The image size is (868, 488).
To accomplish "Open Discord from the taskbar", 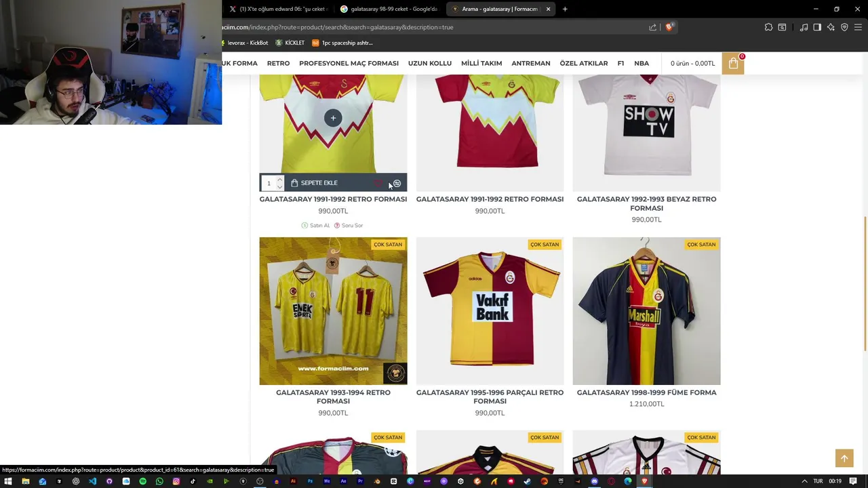I will pos(594,481).
